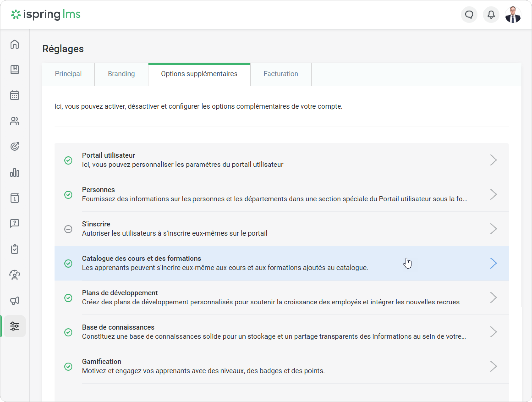Image resolution: width=532 pixels, height=402 pixels.
Task: Click the ispring lms logo
Action: (x=46, y=14)
